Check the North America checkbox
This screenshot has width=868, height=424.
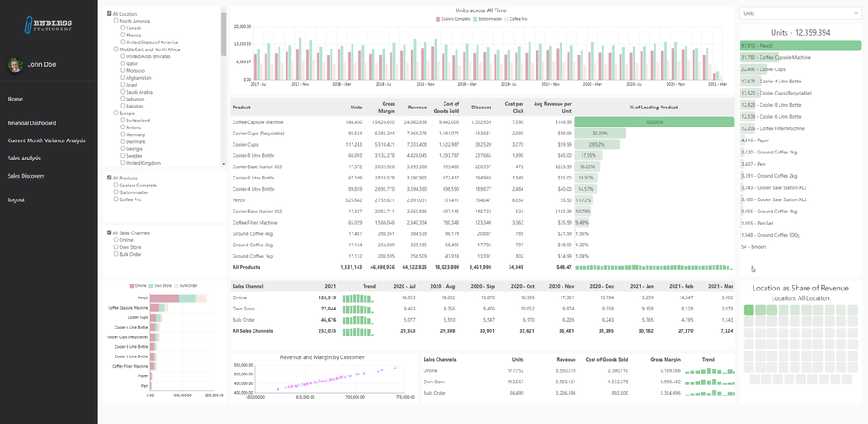pyautogui.click(x=115, y=21)
